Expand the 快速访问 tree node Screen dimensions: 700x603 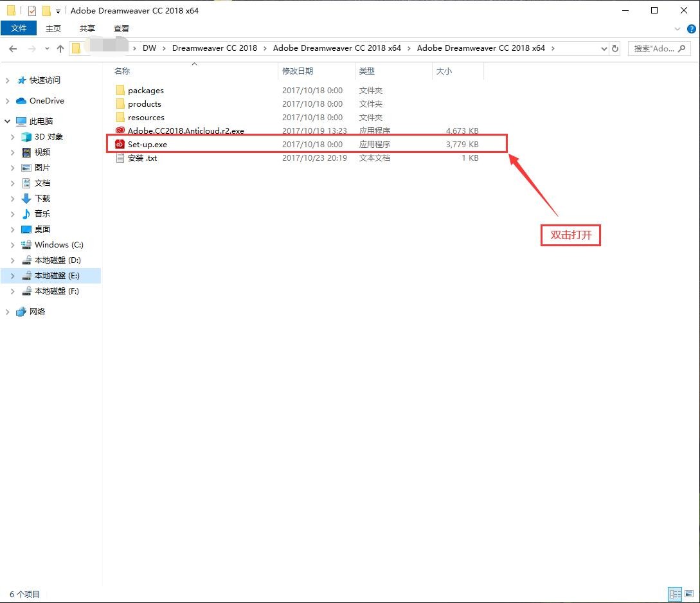pyautogui.click(x=7, y=80)
